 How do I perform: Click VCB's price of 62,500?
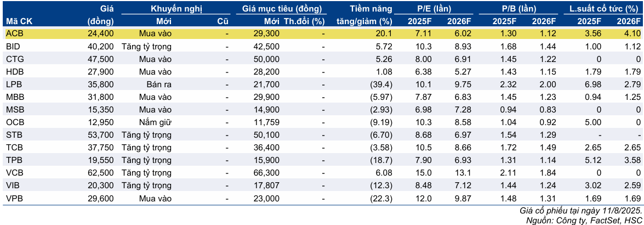coord(101,172)
